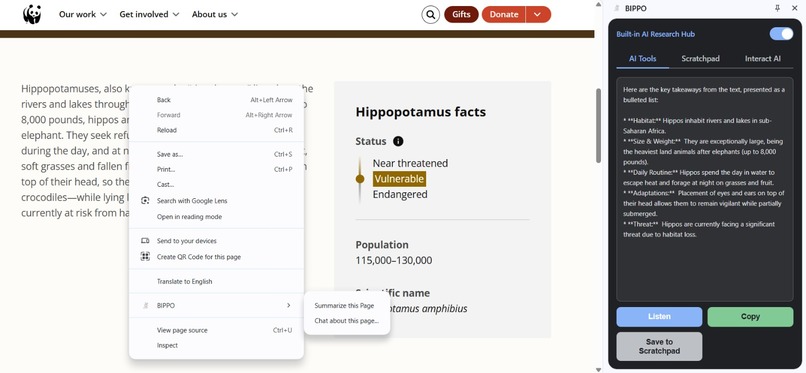Click the Copy button
806x373 pixels.
click(750, 316)
